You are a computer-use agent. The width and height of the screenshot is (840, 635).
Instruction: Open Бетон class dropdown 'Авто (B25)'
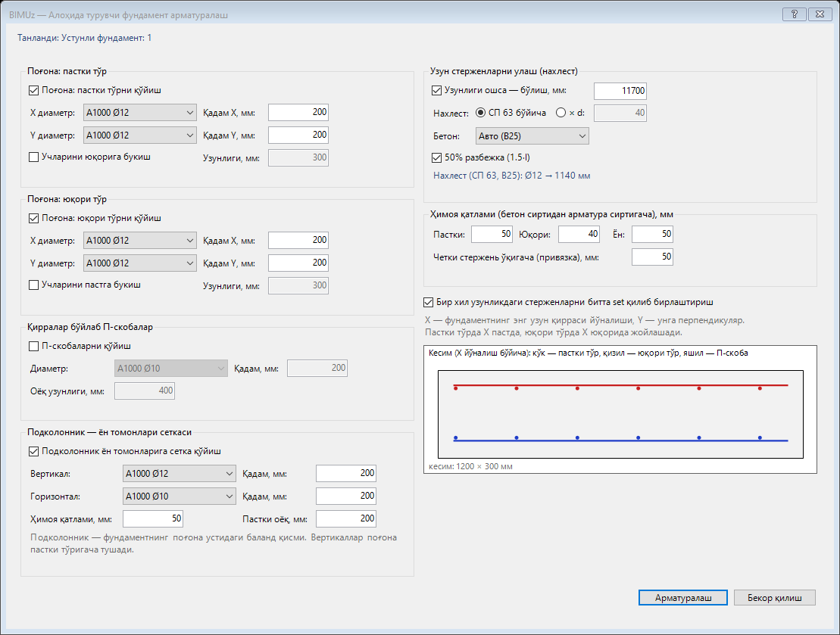[532, 136]
